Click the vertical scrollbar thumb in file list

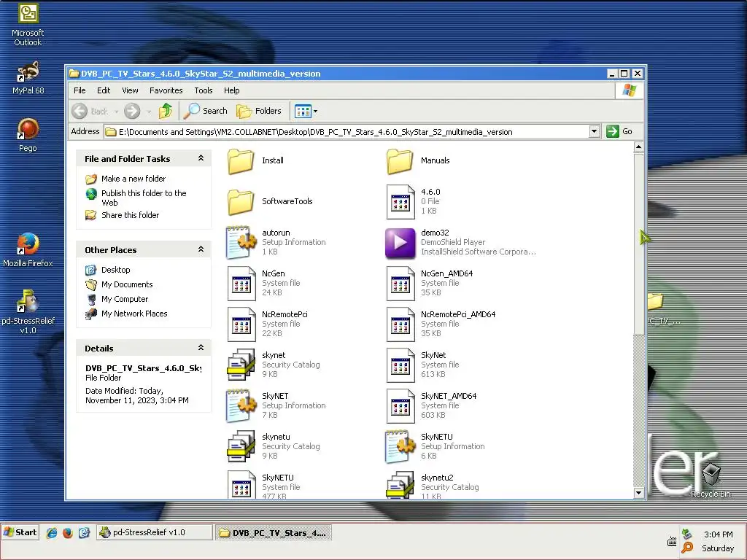pyautogui.click(x=639, y=244)
